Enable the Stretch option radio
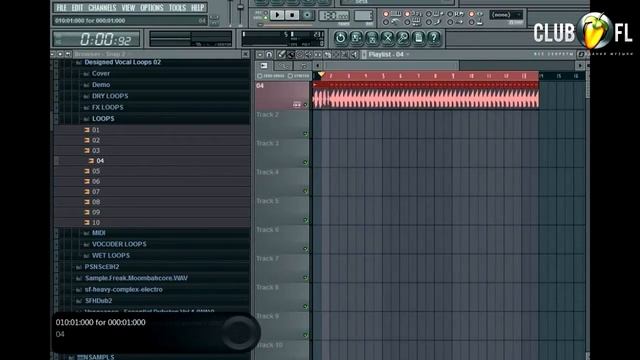This screenshot has height=360, width=640. coord(290,76)
